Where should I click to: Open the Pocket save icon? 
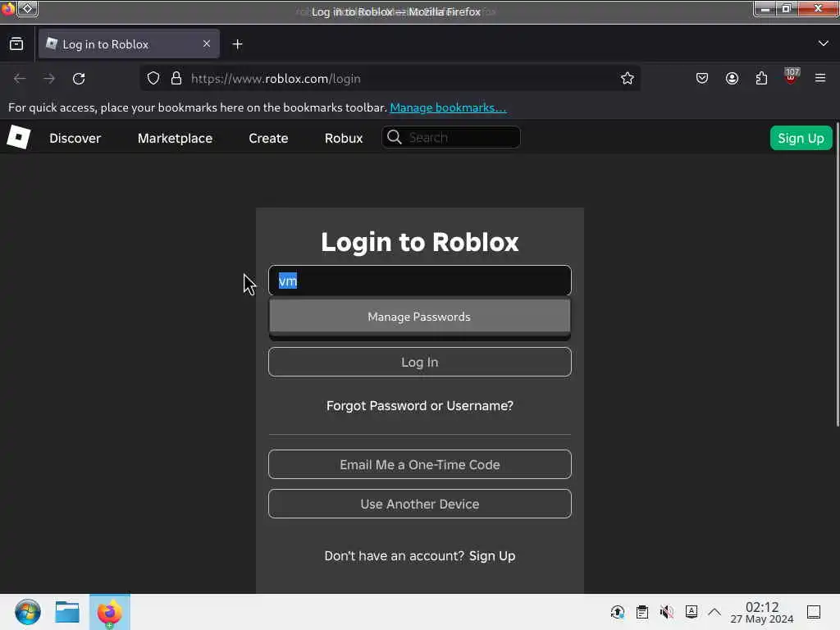pos(702,78)
